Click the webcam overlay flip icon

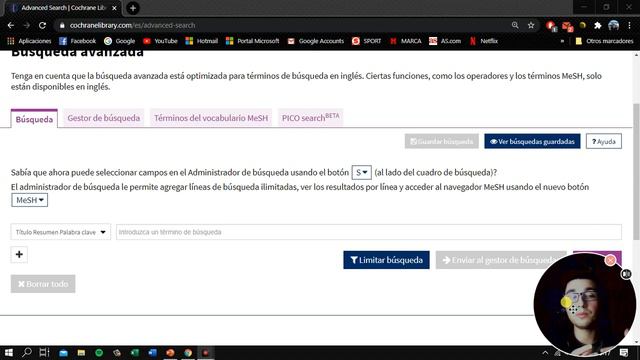(626, 274)
